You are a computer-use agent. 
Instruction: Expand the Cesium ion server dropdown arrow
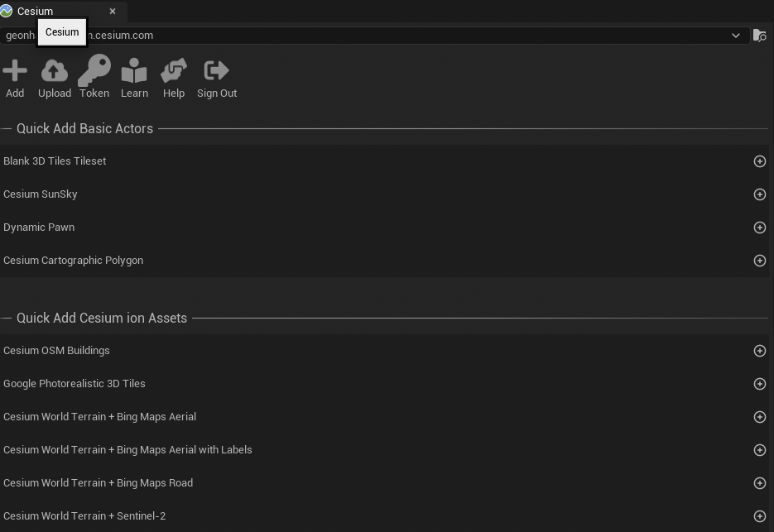coord(735,36)
